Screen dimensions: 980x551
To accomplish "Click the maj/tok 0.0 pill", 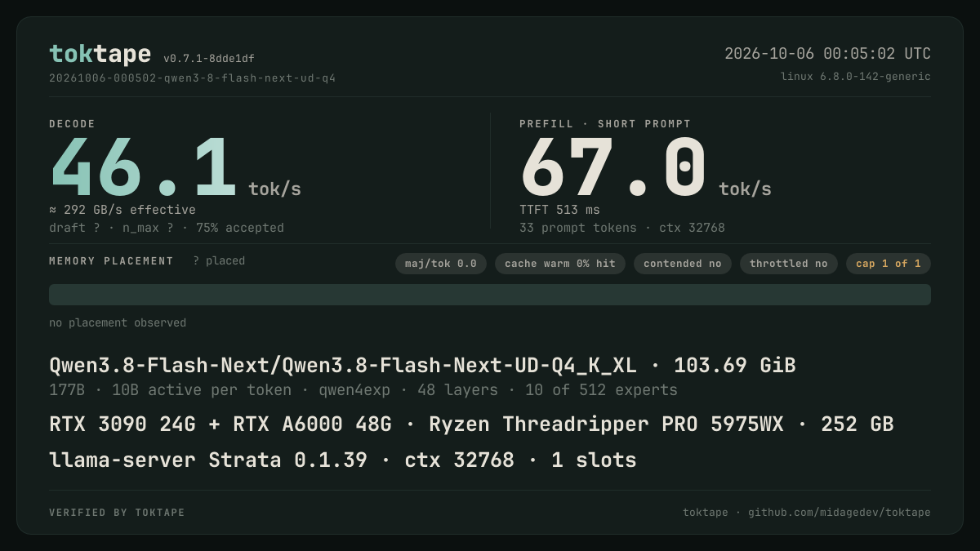I will click(441, 264).
